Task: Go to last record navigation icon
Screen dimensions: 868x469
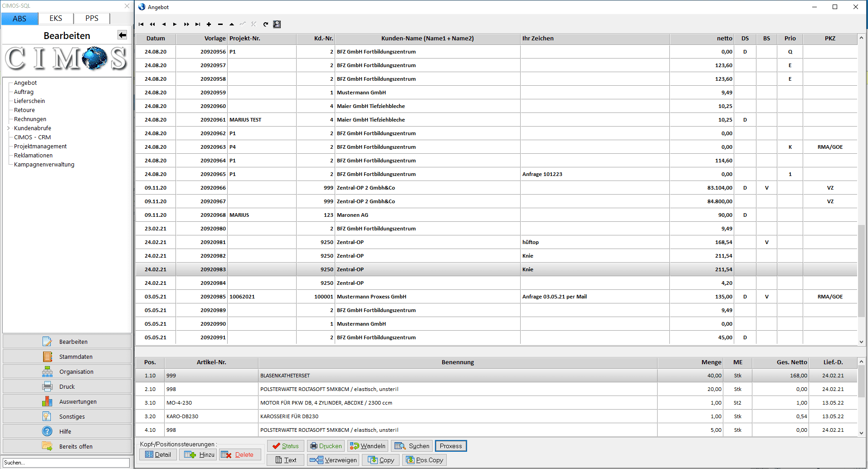Action: (x=198, y=24)
